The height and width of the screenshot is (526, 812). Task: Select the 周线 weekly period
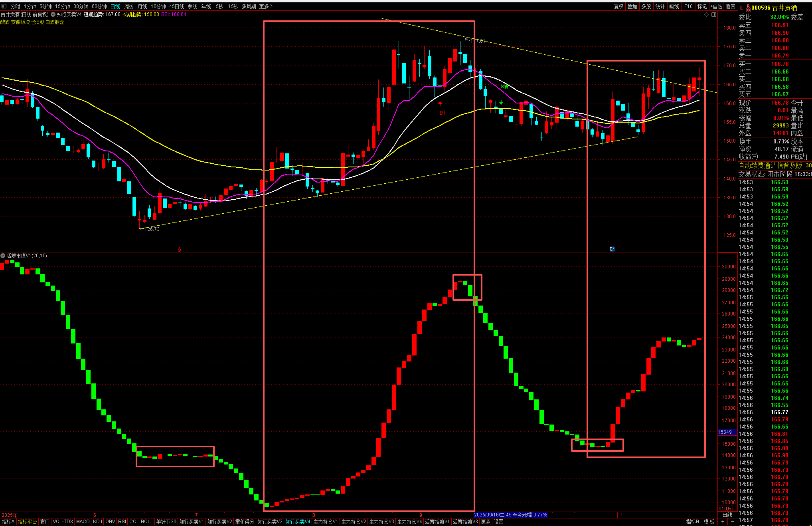click(x=129, y=6)
